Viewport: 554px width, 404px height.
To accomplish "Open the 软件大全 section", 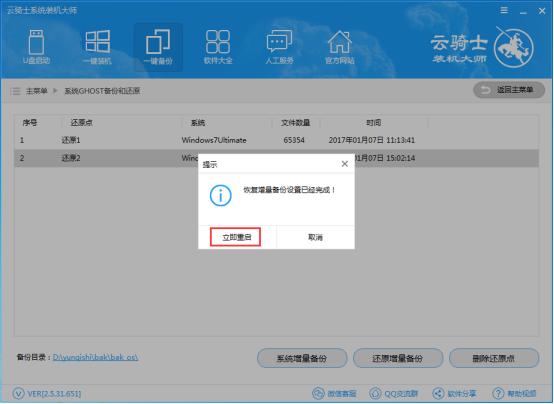I will (218, 47).
